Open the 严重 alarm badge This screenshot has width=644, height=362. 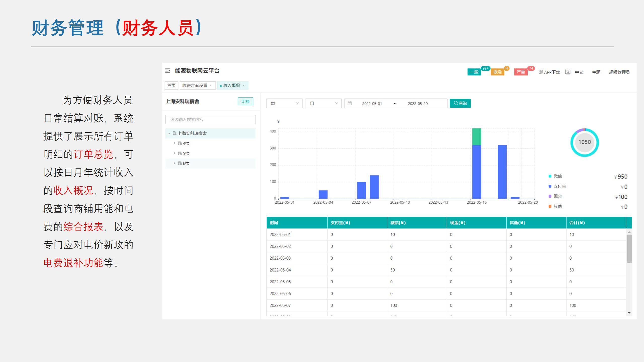tap(521, 72)
